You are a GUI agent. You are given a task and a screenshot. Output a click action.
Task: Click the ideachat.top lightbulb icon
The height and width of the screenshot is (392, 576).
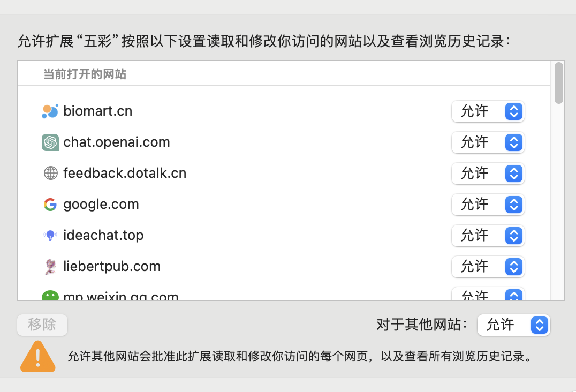coord(50,236)
